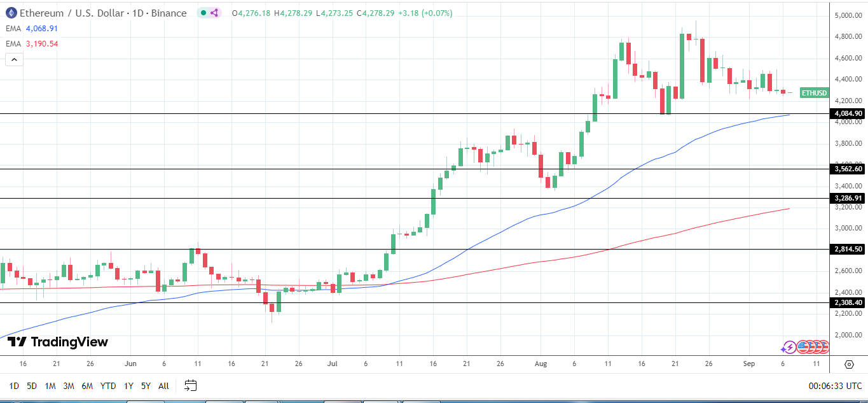Open the go-to-date calendar icon
Screen dimensions: 868x403
tap(191, 385)
